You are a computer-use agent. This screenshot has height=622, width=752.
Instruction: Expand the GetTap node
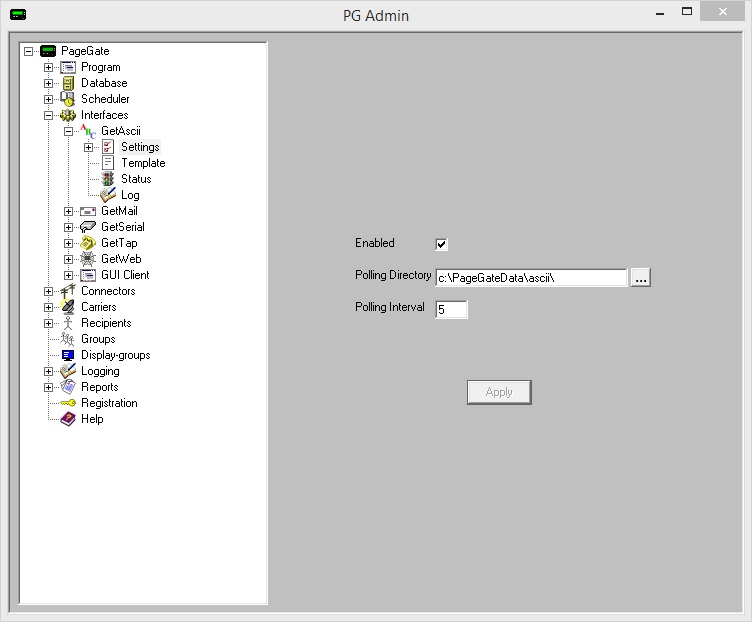point(69,243)
